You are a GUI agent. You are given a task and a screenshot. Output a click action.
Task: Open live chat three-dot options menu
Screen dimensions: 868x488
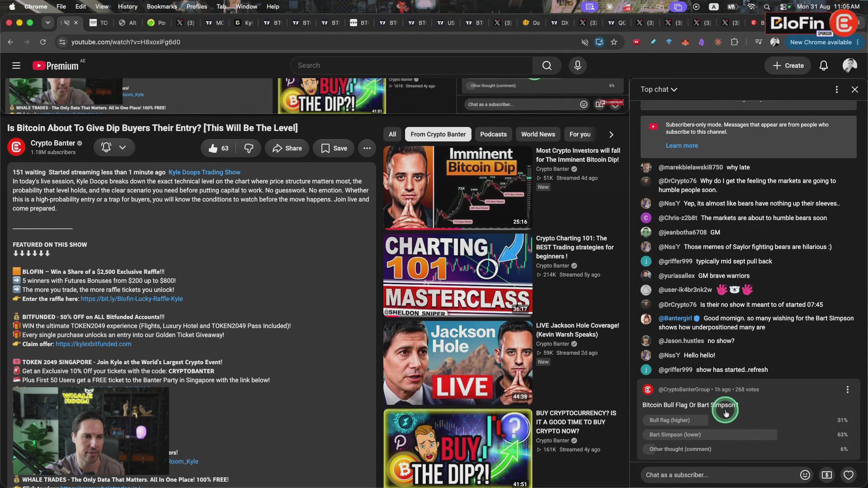pos(836,89)
